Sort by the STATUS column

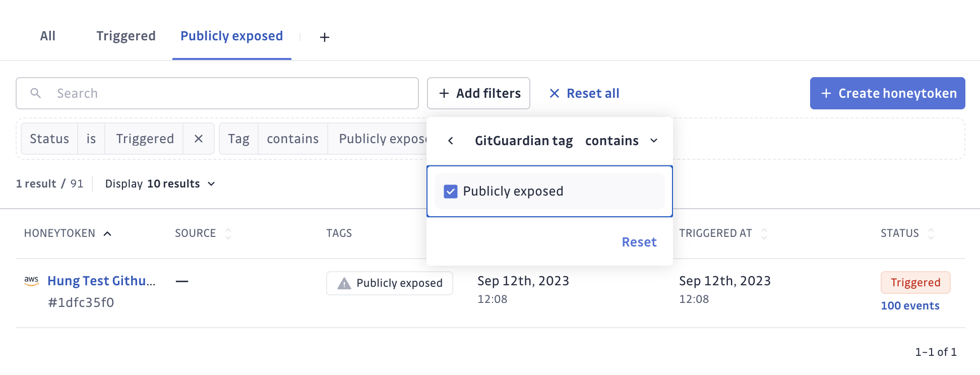[907, 233]
